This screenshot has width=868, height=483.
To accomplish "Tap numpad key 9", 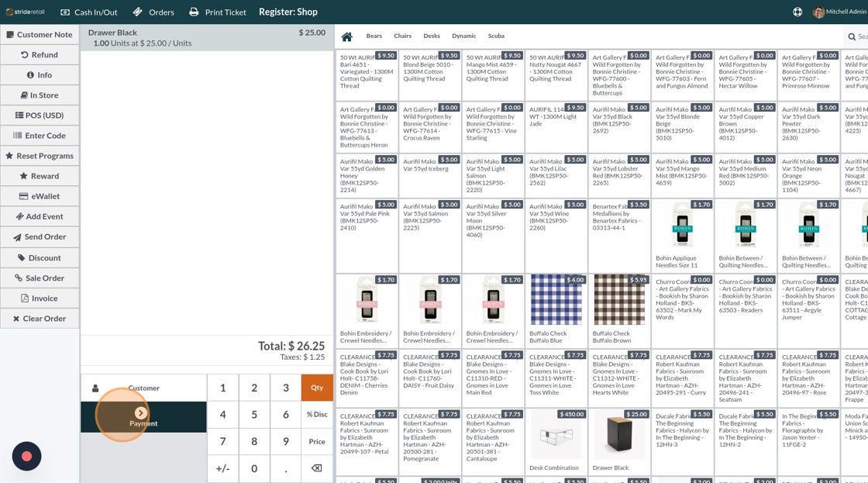I will click(x=286, y=441).
